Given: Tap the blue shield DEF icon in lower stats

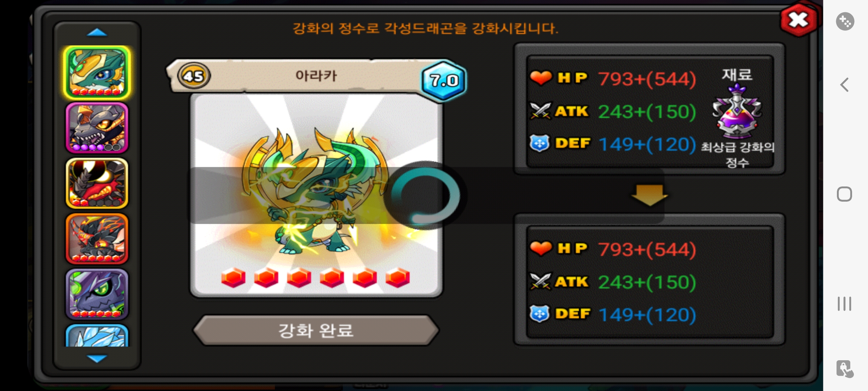Looking at the screenshot, I should 540,314.
